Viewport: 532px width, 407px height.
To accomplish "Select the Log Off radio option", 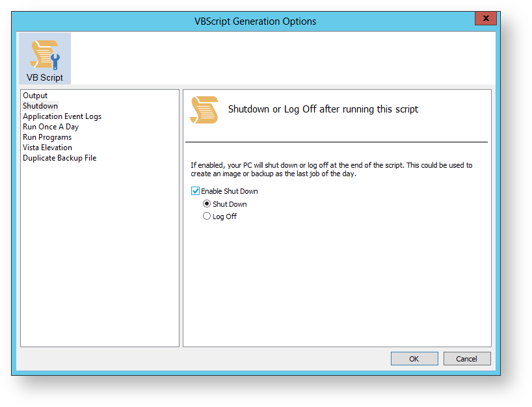I will point(207,216).
